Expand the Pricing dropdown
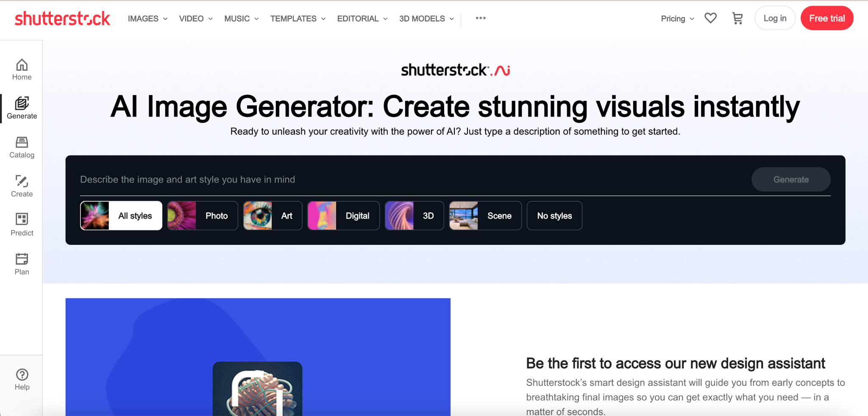The height and width of the screenshot is (416, 868). tap(678, 19)
